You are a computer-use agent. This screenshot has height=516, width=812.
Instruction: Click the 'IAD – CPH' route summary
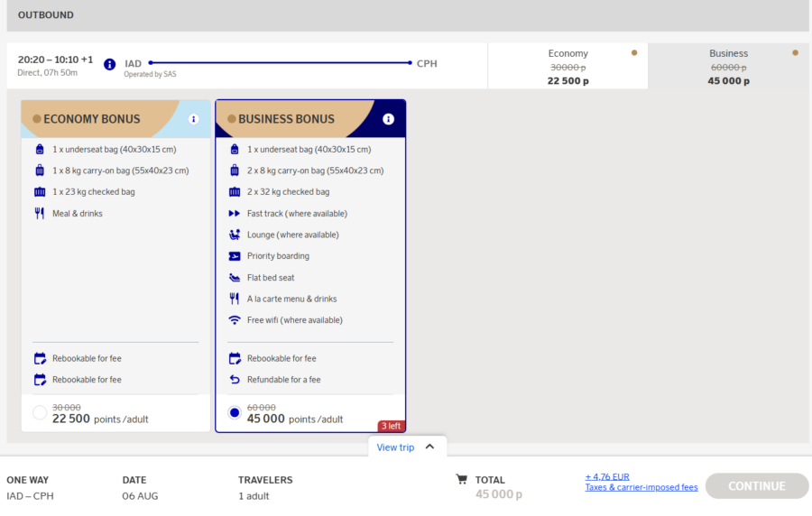click(x=30, y=496)
